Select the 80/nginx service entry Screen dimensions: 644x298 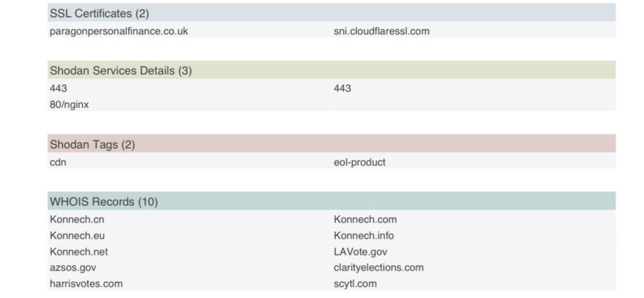[x=69, y=105]
